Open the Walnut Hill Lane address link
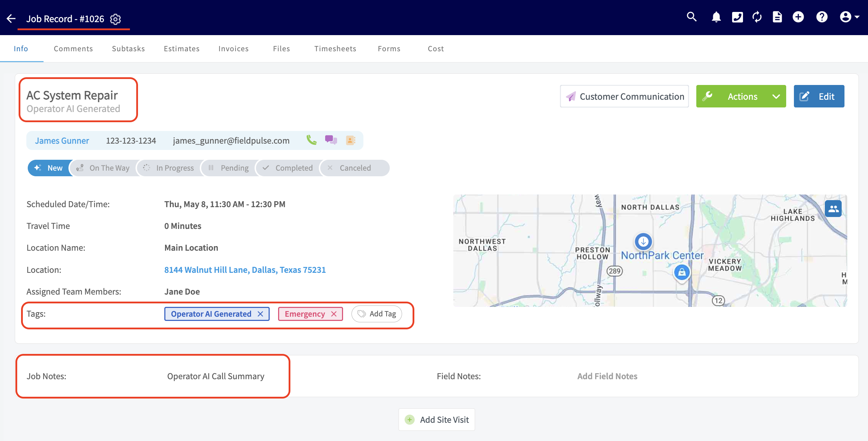The image size is (868, 441). 245,270
